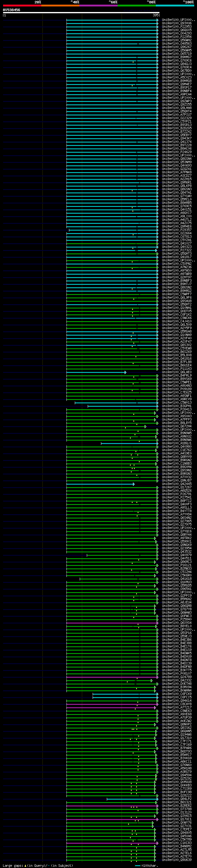Click the purple ~60% identity legend swatch
This screenshot has height=868, width=197.
99,6
